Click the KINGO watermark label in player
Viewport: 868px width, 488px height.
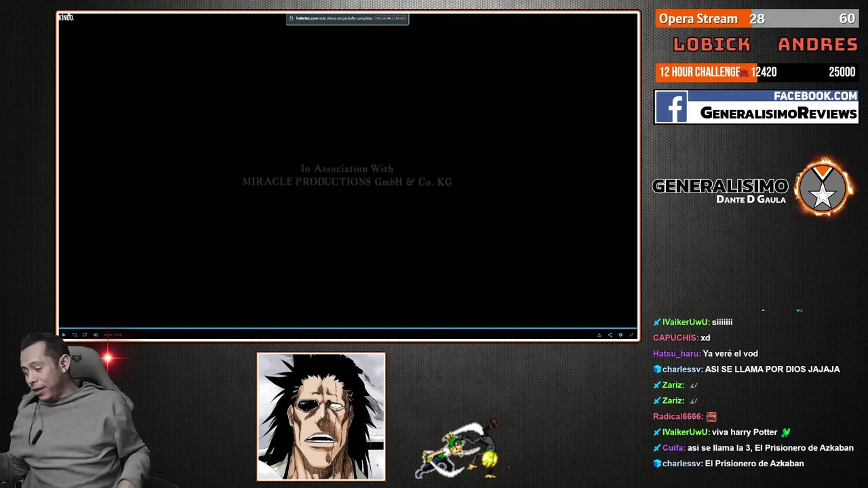[x=66, y=18]
